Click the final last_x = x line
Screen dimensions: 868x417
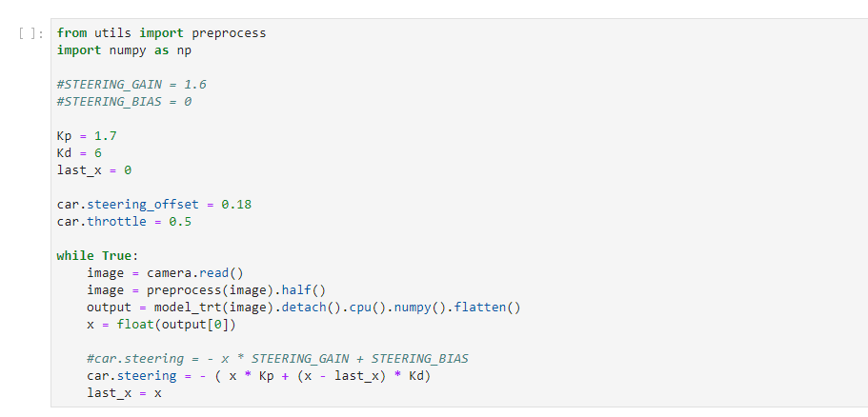(x=124, y=393)
